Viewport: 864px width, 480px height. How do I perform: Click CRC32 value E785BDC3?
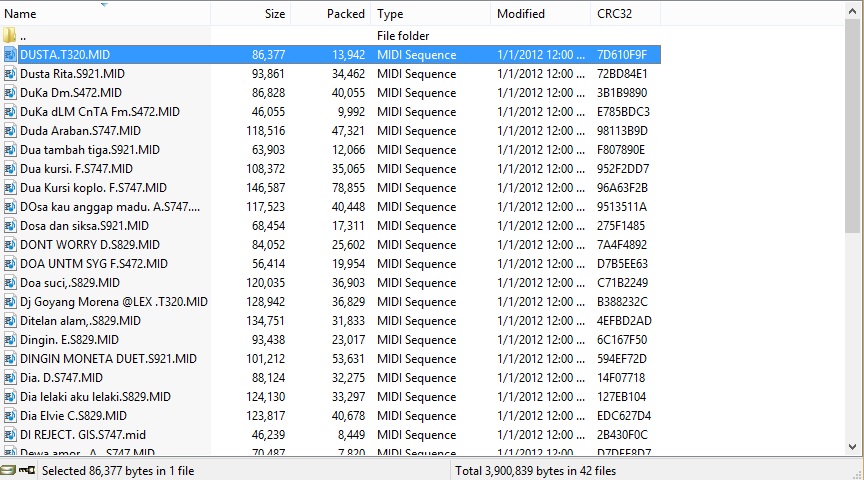[623, 111]
